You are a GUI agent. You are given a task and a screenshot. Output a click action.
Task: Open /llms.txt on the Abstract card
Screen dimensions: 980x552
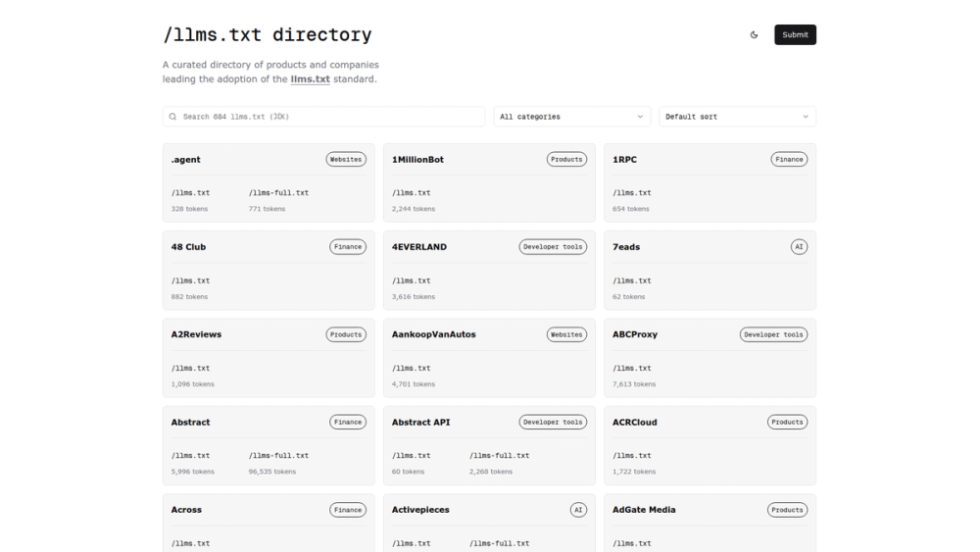[191, 456]
